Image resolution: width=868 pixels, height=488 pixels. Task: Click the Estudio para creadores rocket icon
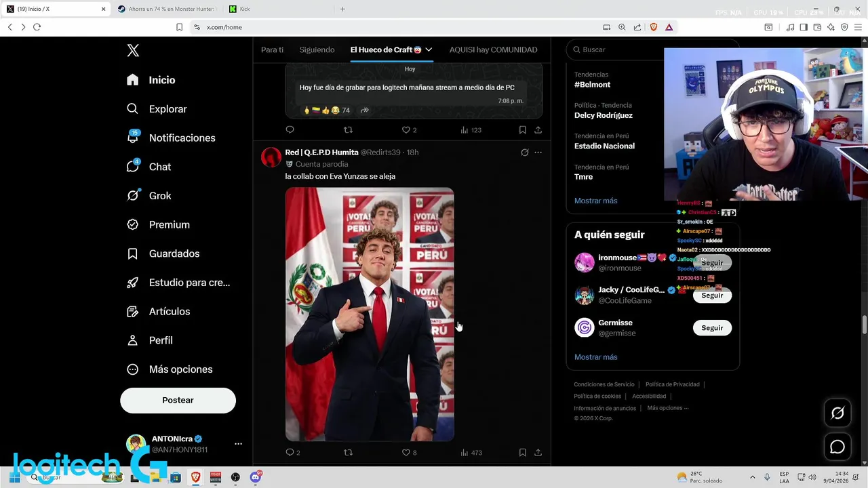click(x=133, y=283)
